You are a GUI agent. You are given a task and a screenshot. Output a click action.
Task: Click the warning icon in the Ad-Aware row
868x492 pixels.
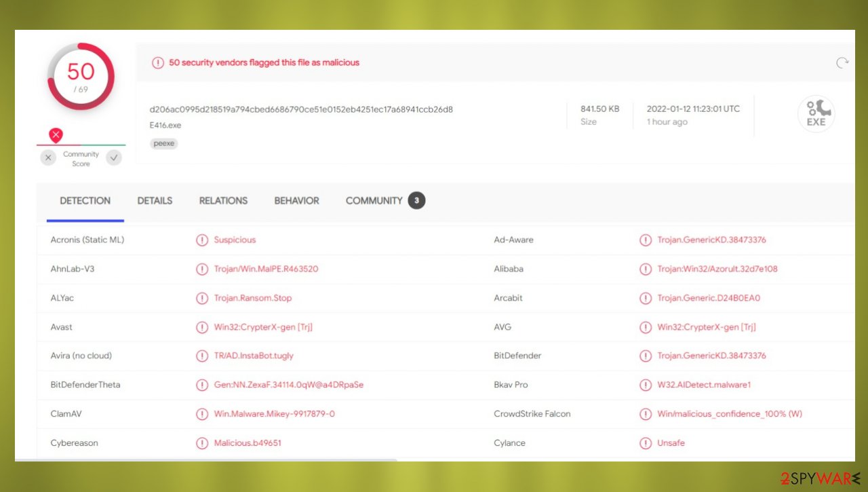646,240
